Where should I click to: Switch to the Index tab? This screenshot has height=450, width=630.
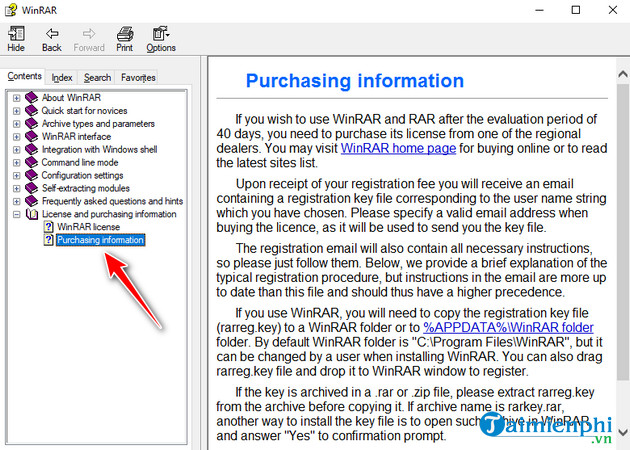click(x=62, y=77)
